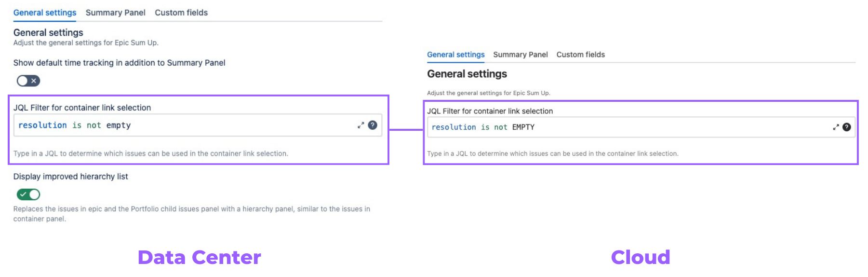Enable the default time tracking toggle
This screenshot has width=868, height=277.
click(x=28, y=81)
